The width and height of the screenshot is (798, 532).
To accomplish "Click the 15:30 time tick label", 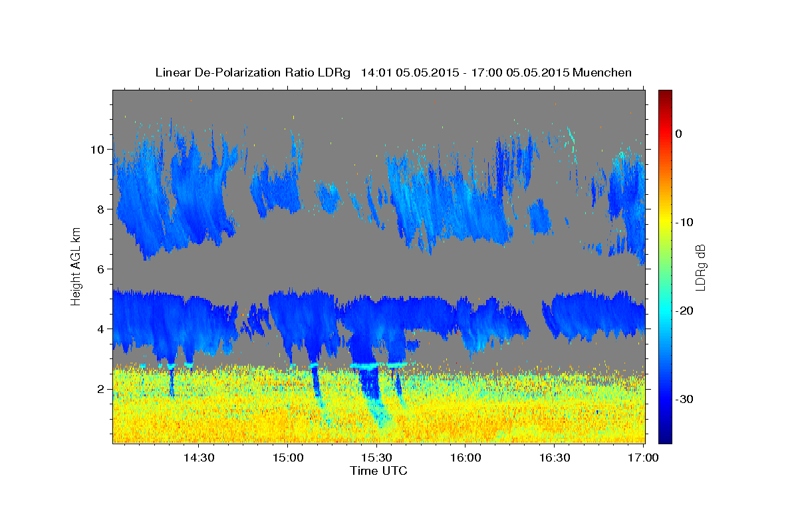I will pos(376,458).
